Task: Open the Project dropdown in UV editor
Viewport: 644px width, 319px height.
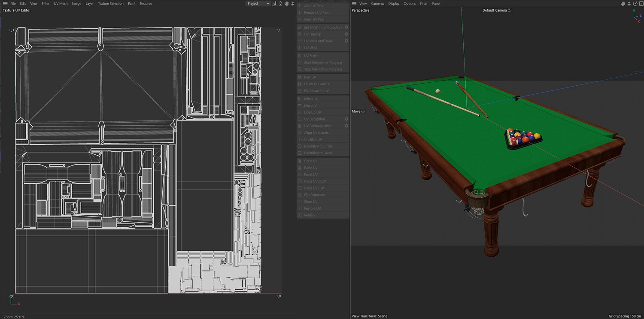Action: [x=258, y=3]
